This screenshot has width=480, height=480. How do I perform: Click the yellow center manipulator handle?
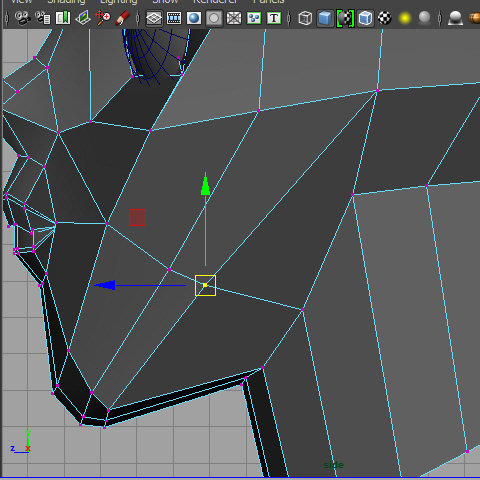[x=205, y=285]
